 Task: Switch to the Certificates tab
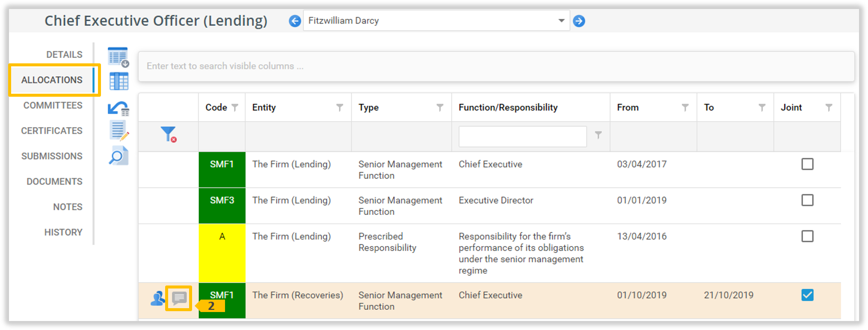[52, 131]
